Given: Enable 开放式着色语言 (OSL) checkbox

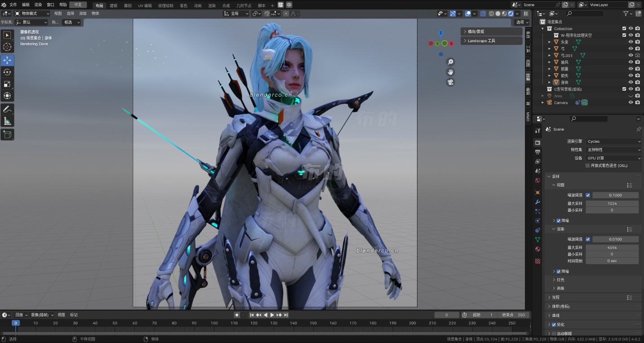Looking at the screenshot, I should pos(587,166).
